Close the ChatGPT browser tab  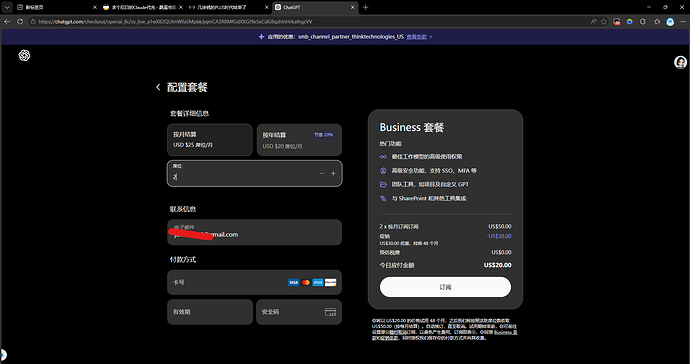[352, 7]
